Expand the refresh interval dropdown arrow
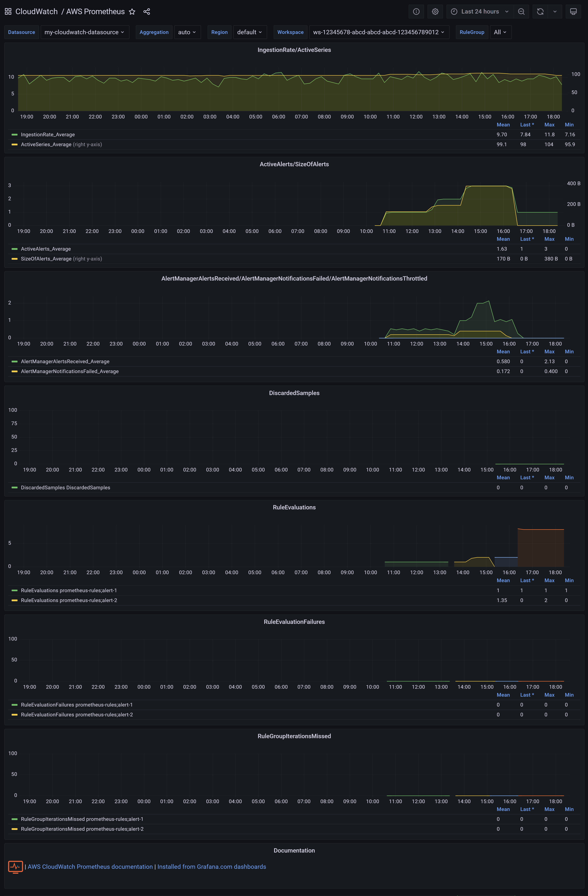 click(555, 12)
